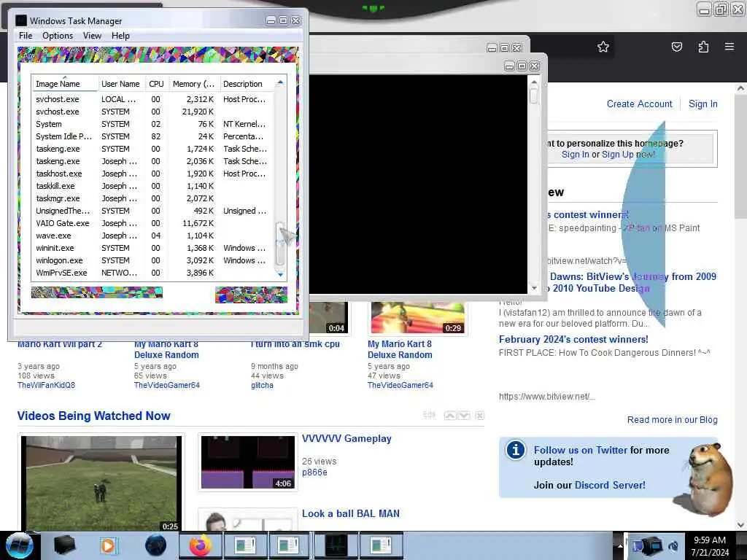Sort processes by Description column

(247, 84)
